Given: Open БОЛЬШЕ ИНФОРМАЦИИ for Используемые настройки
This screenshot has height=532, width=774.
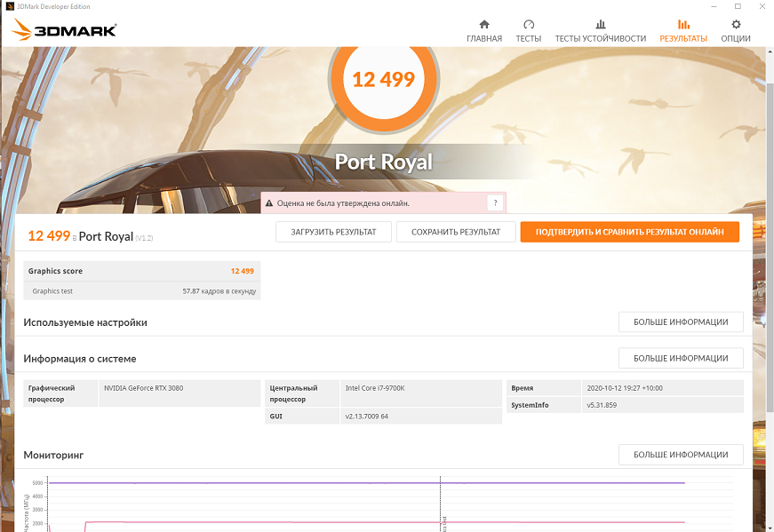Looking at the screenshot, I should pos(681,322).
